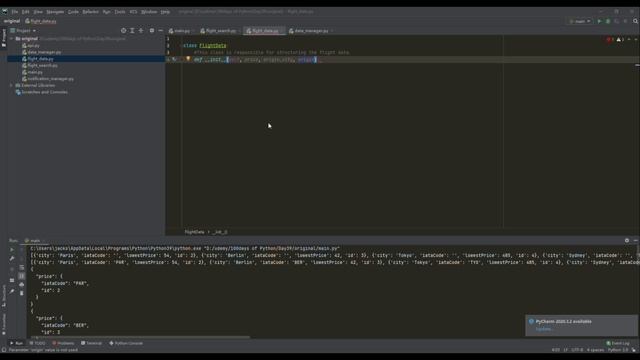Open the Run menu
Image resolution: width=640 pixels, height=360 pixels.
(x=107, y=12)
